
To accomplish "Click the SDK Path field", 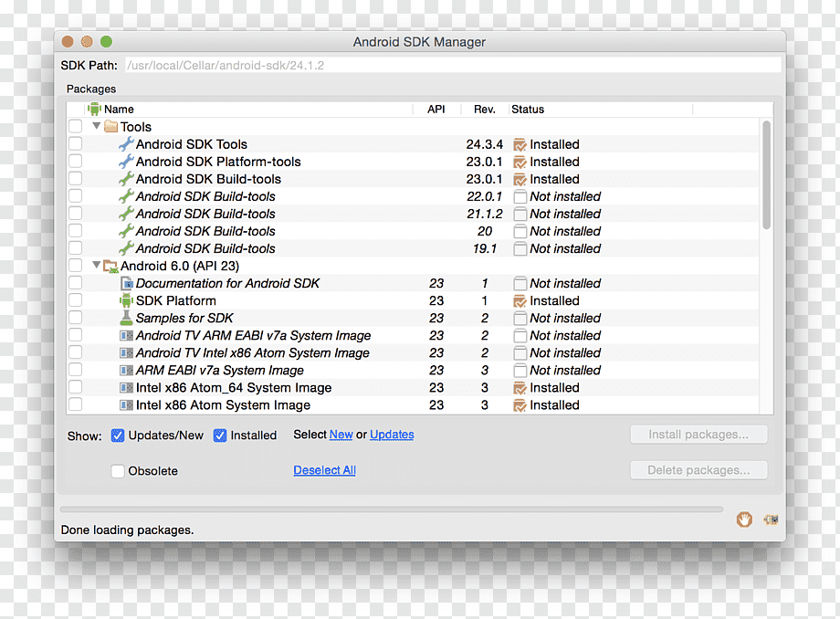I will [453, 66].
